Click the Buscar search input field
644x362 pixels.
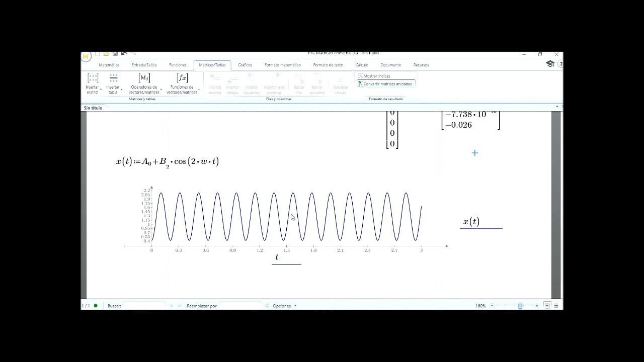[x=144, y=306]
